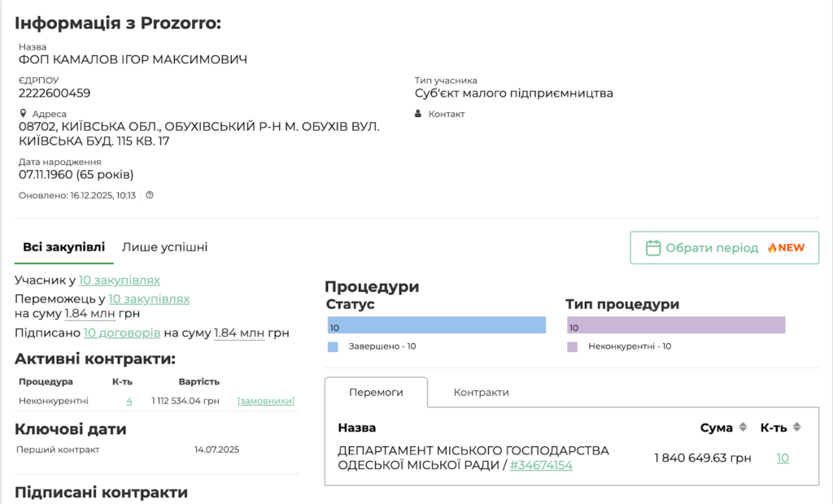833x504 pixels.
Task: Open customer code #34674154 link
Action: pos(541,466)
